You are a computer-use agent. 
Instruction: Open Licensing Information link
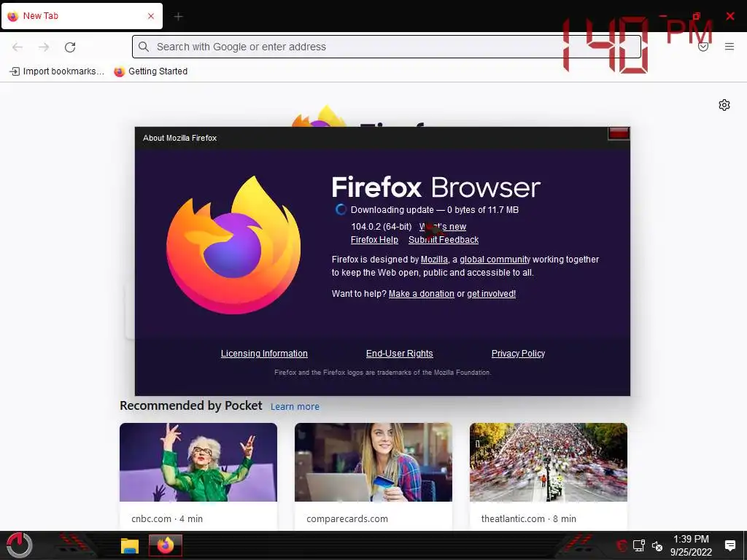264,354
